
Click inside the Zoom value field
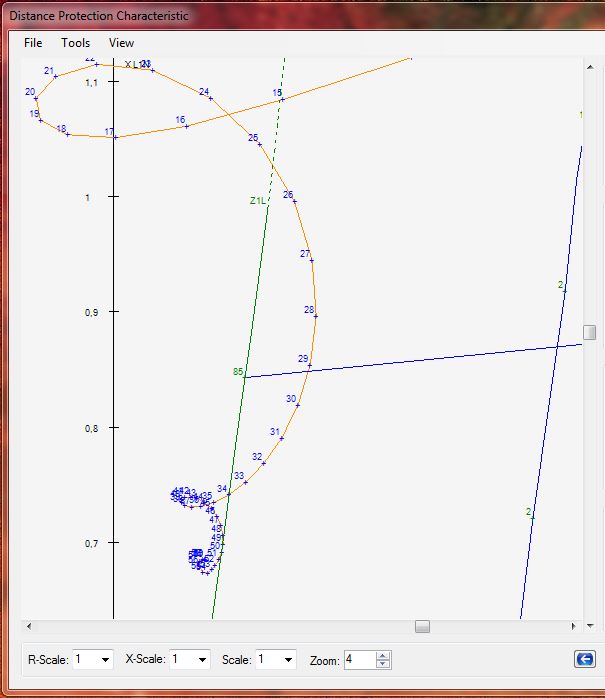pyautogui.click(x=358, y=660)
